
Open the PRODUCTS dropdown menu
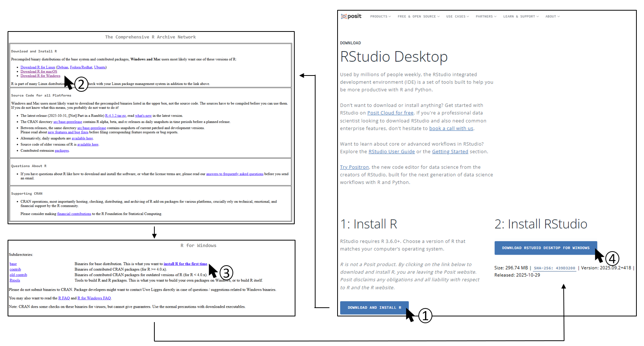point(380,16)
